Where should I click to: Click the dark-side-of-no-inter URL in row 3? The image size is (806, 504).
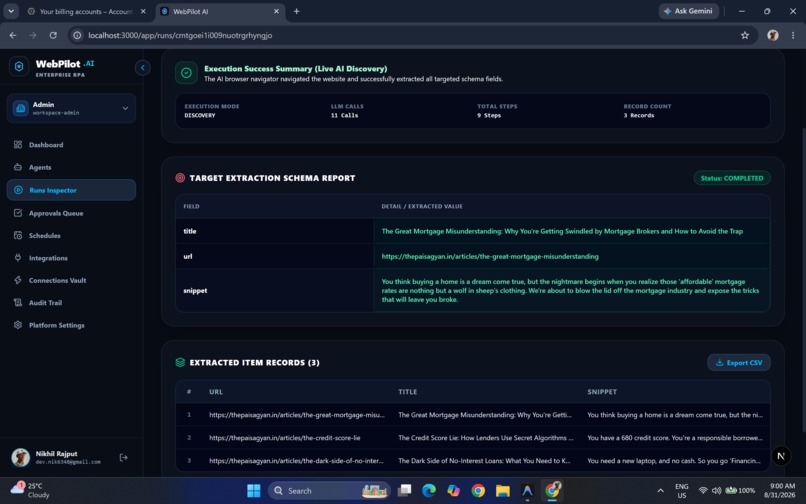coord(296,461)
